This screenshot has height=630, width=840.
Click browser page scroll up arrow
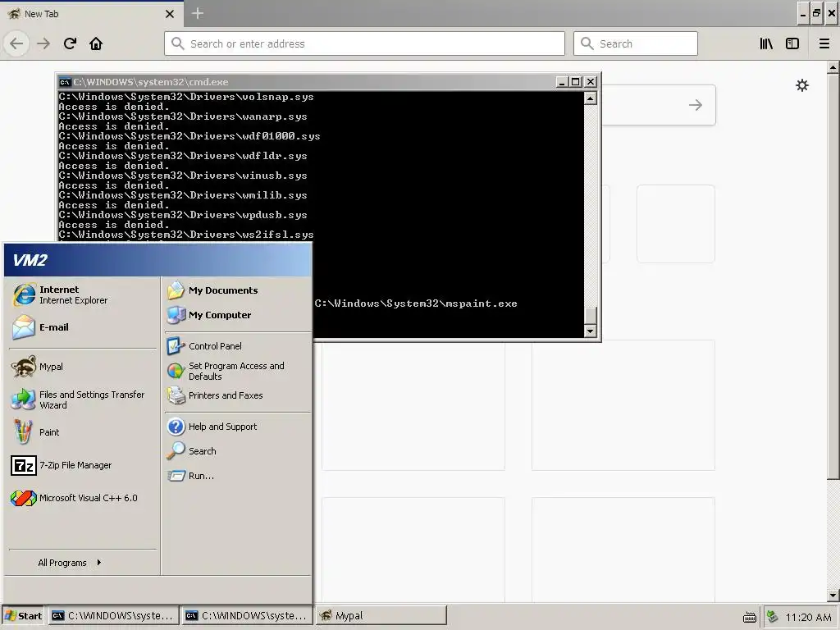click(833, 67)
